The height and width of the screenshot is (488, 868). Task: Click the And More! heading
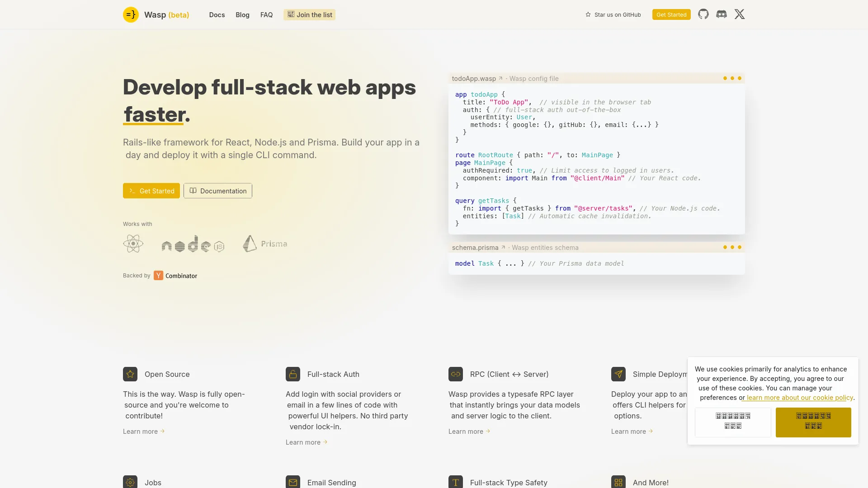tap(651, 483)
